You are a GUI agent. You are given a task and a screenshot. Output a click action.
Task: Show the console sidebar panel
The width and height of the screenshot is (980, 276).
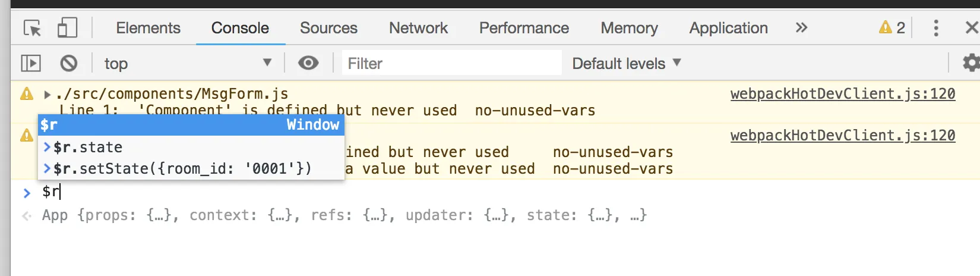coord(31,63)
